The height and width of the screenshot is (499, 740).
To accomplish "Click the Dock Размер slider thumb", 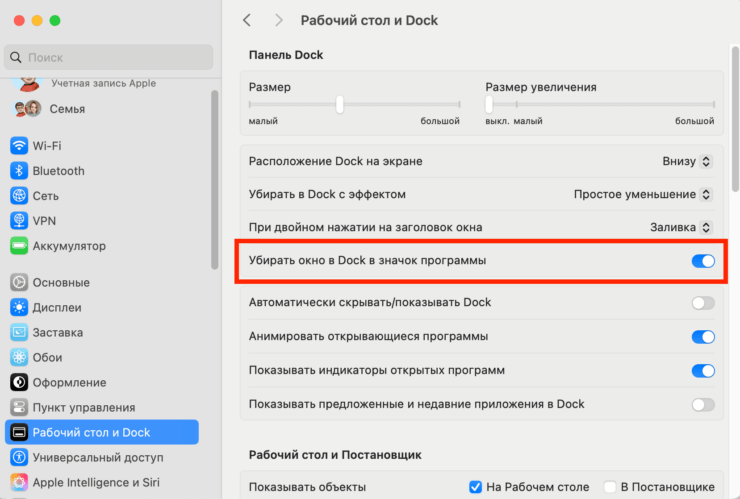I will point(340,104).
